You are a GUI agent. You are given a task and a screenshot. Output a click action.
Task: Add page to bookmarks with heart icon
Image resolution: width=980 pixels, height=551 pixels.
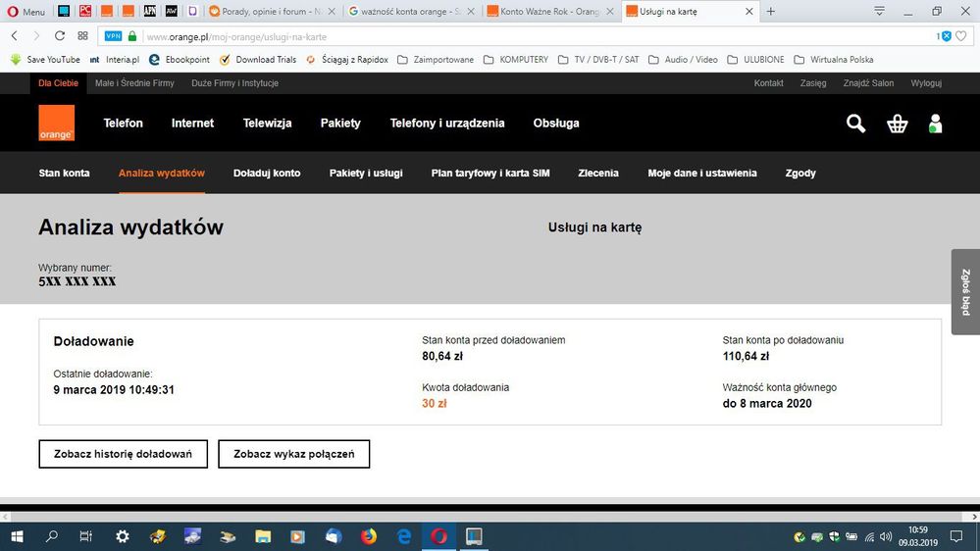(x=961, y=36)
